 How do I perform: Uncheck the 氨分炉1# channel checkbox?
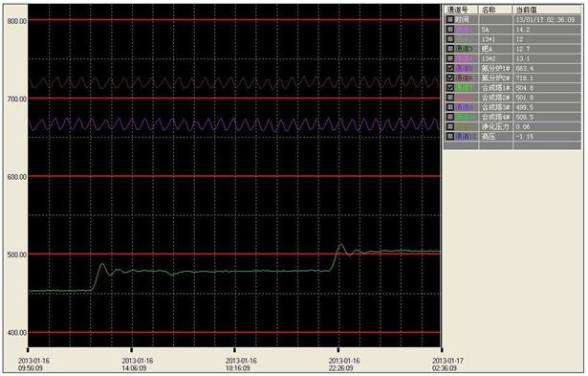450,68
